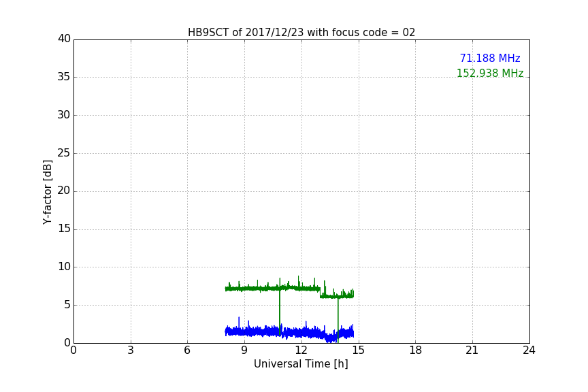Click y-axis tick label '25'

64,153
